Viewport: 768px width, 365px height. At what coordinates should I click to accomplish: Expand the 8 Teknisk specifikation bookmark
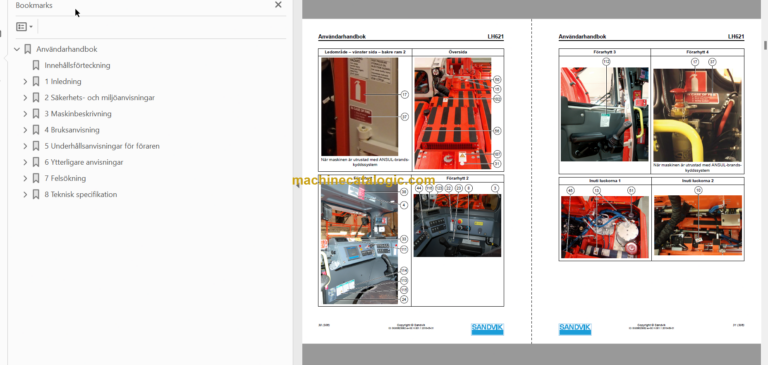coord(25,195)
